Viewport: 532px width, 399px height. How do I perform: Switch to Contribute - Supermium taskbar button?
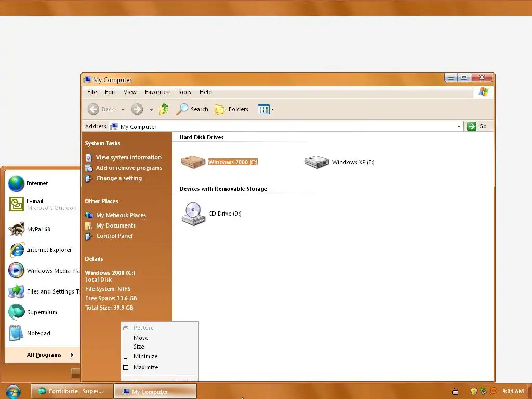pyautogui.click(x=72, y=391)
